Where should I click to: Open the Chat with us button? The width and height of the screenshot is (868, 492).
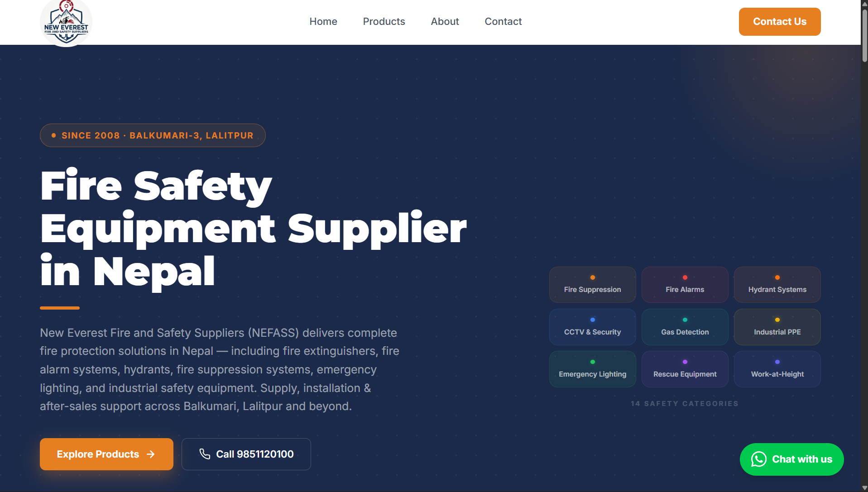click(x=791, y=459)
